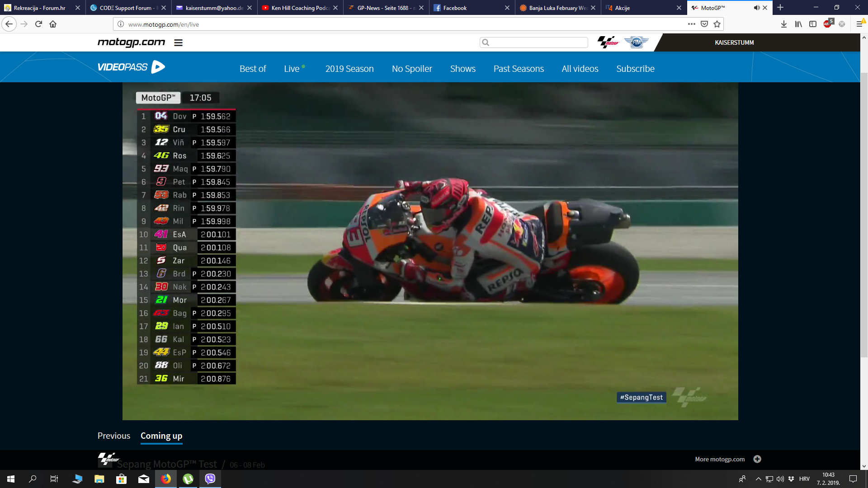Expand More motogp.com plus button
Viewport: 868px width, 488px height.
tap(757, 459)
